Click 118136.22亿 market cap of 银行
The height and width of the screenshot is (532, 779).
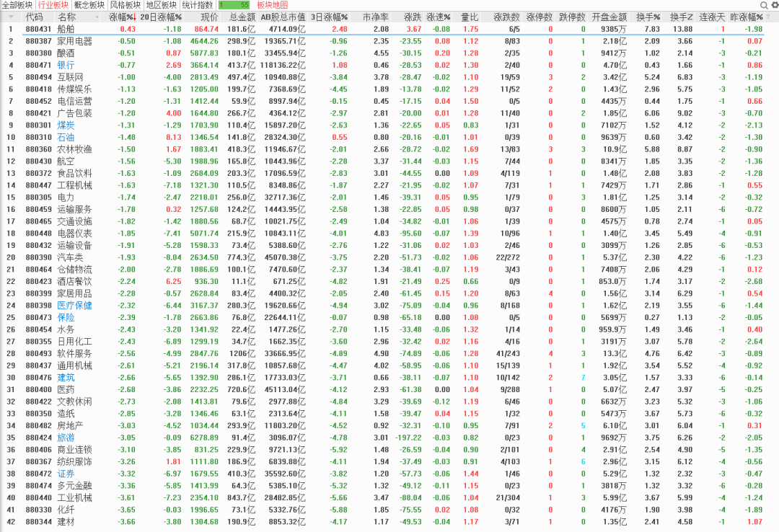click(x=283, y=65)
